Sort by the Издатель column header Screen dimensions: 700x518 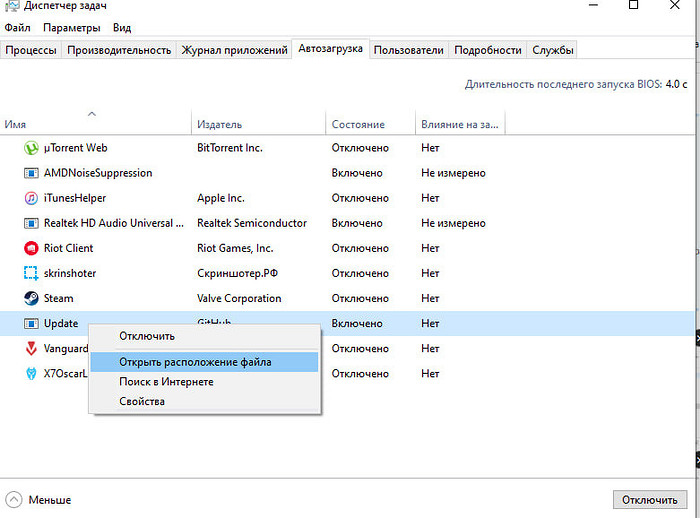(258, 121)
